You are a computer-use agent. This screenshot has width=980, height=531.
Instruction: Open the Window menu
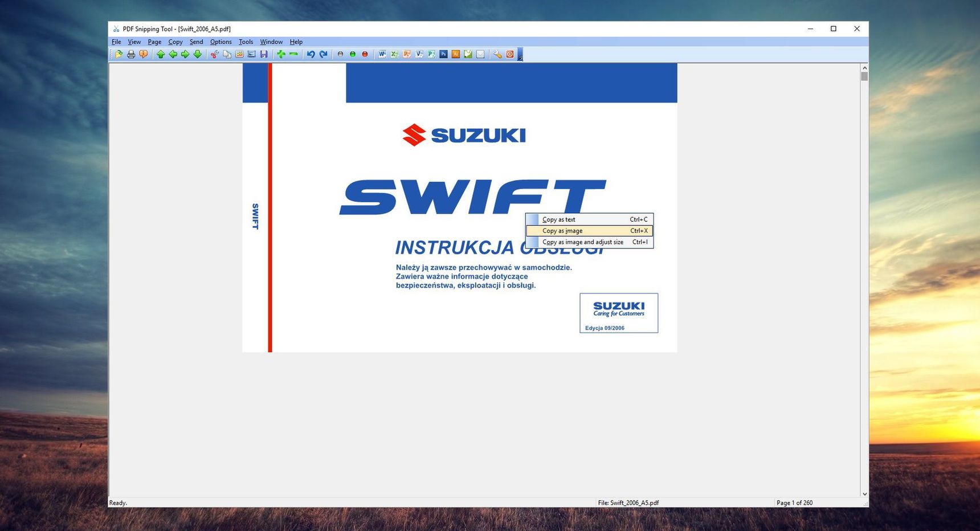271,42
